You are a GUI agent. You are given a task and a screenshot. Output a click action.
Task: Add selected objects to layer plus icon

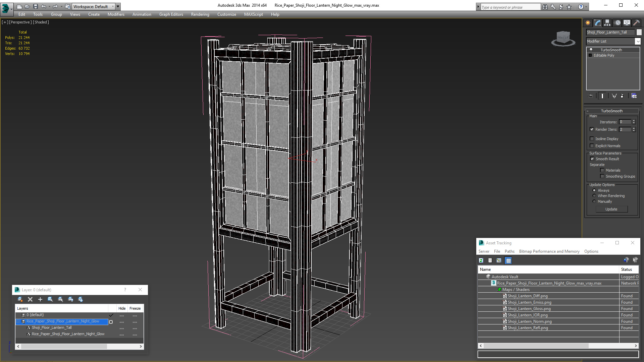[x=40, y=299]
